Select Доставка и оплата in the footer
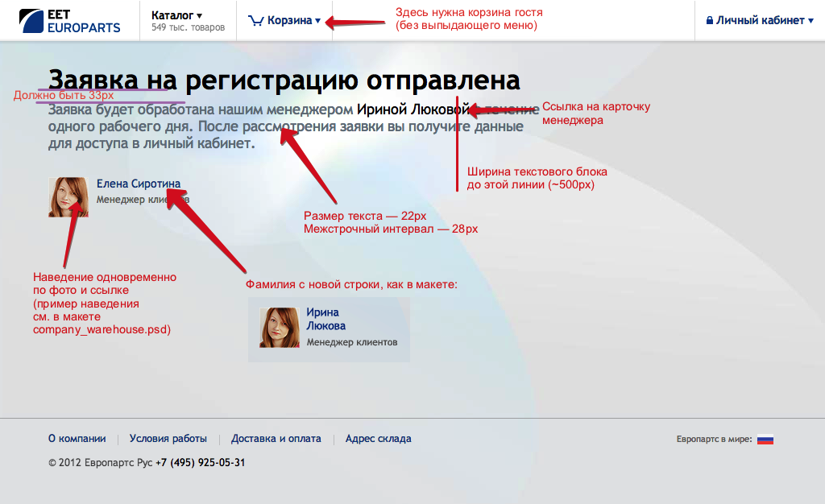Screen dimensions: 825x504 point(276,439)
